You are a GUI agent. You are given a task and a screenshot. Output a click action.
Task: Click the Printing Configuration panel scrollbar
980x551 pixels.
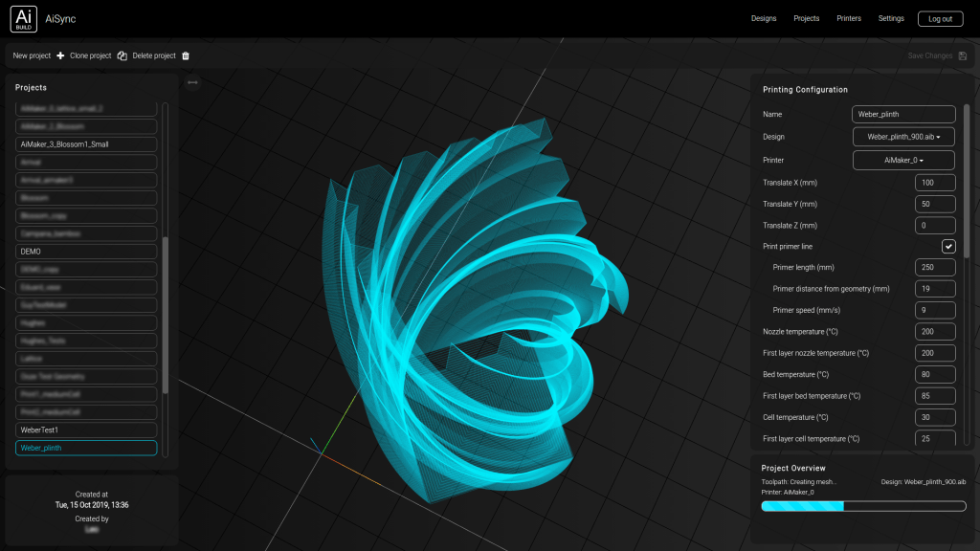click(x=967, y=181)
